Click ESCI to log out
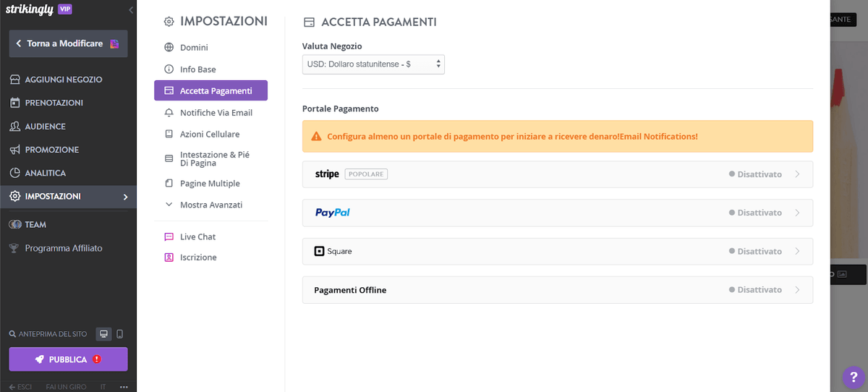868x392 pixels. [x=20, y=387]
